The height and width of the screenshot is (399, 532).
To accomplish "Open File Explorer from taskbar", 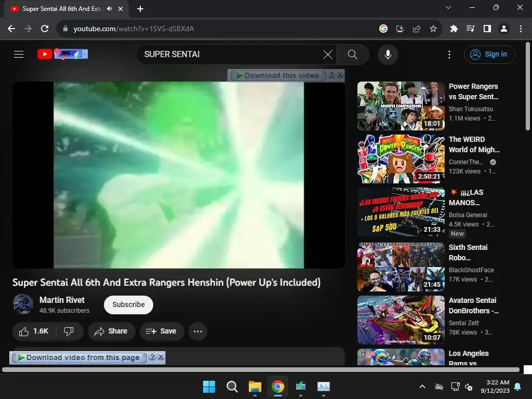I will (255, 387).
